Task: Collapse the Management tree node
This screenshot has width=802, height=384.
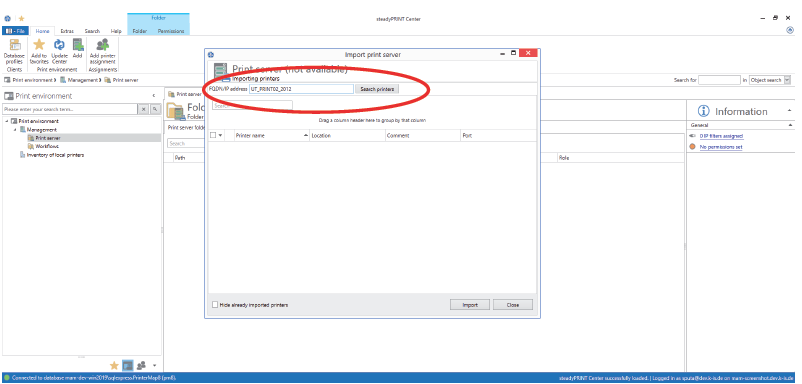Action: point(15,130)
